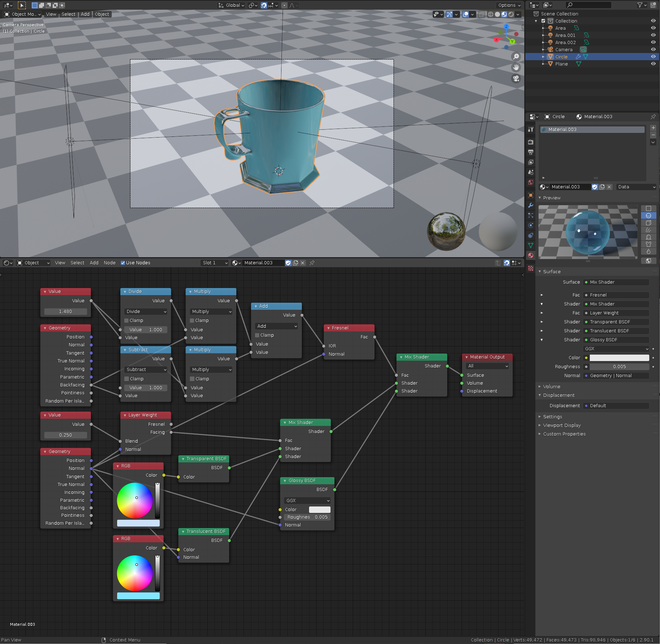The width and height of the screenshot is (660, 644).
Task: Open the Scene properties tab icon
Action: tap(531, 172)
